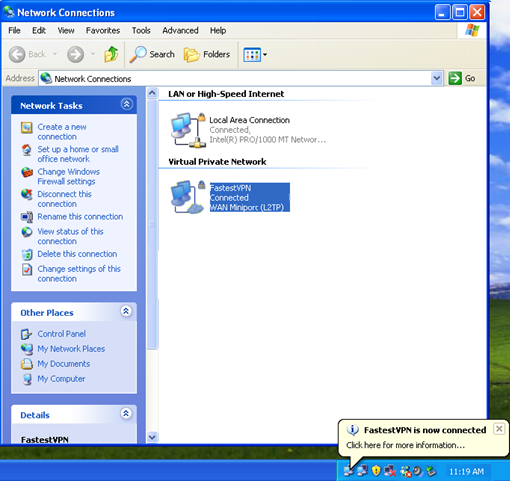Image resolution: width=510 pixels, height=481 pixels.
Task: Click the Windows Firewall settings icon
Action: (x=27, y=172)
